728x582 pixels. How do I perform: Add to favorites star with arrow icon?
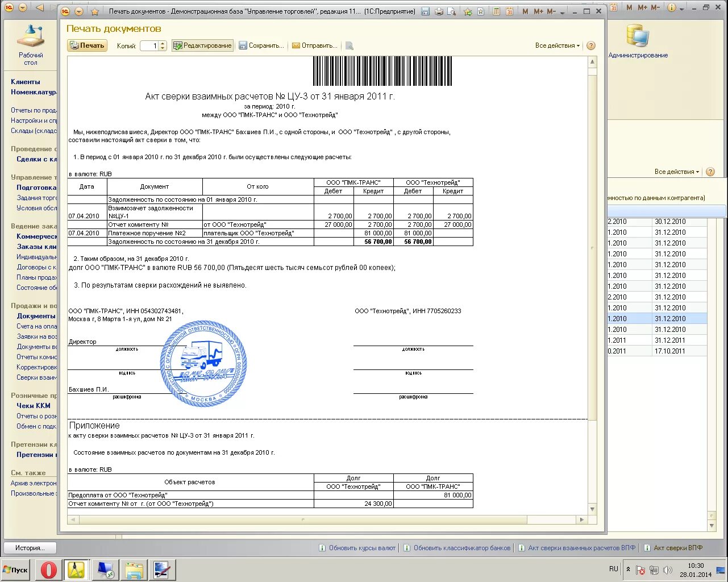(x=468, y=11)
